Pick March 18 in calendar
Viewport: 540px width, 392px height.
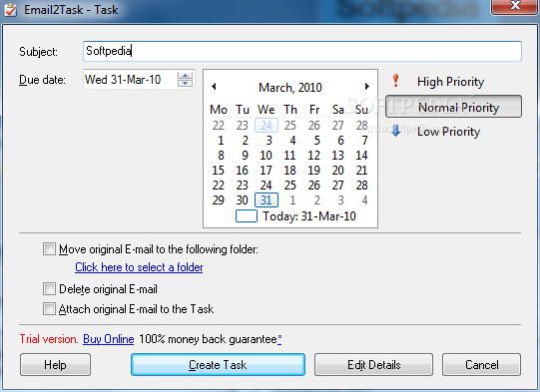[x=290, y=170]
